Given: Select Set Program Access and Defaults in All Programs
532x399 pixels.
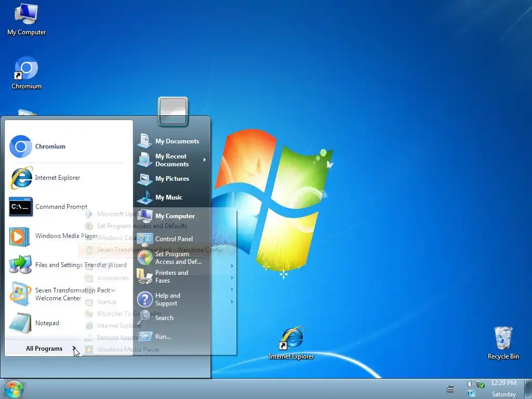Looking at the screenshot, I should pos(157,226).
